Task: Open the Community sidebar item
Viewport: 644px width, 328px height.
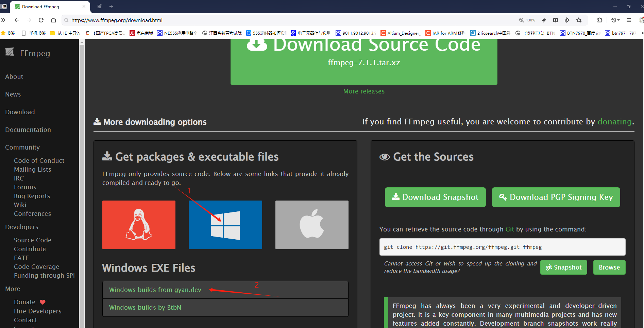Action: point(22,148)
